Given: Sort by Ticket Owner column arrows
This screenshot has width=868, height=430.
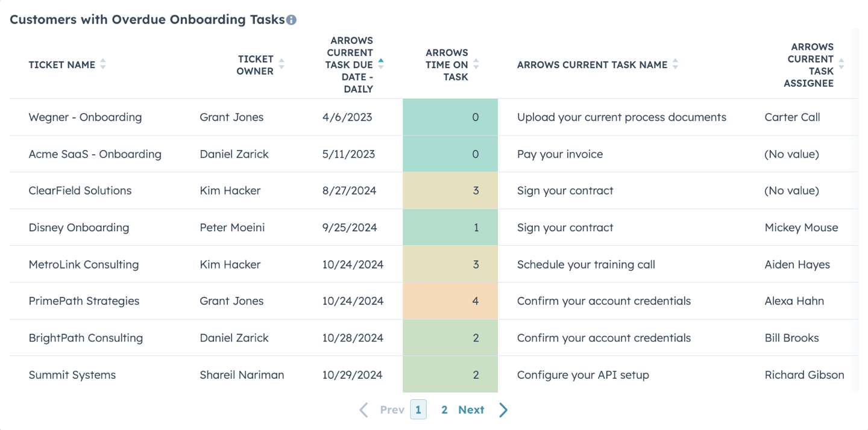Looking at the screenshot, I should (281, 64).
